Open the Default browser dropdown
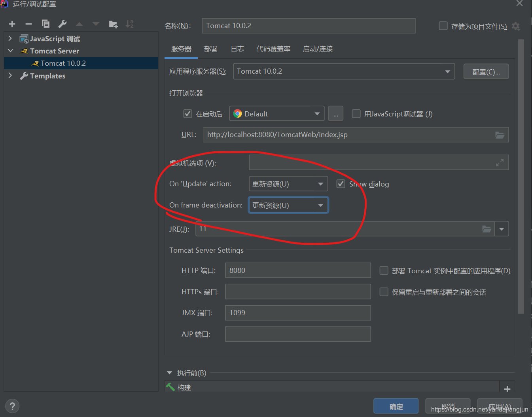This screenshot has height=417, width=532. (x=277, y=114)
